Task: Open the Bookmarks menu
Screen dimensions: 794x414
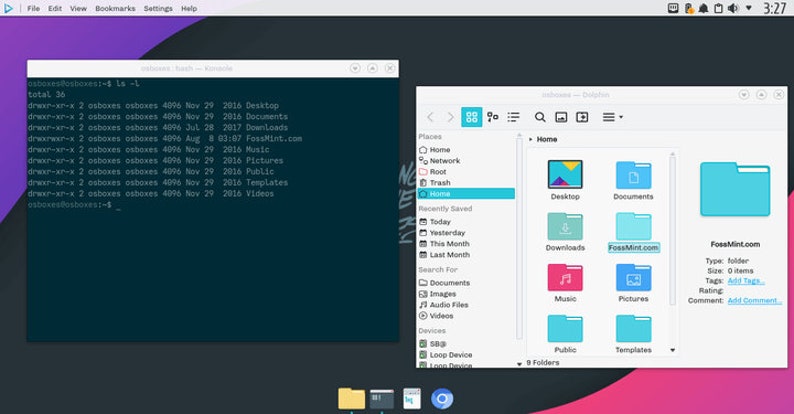Action: tap(115, 9)
